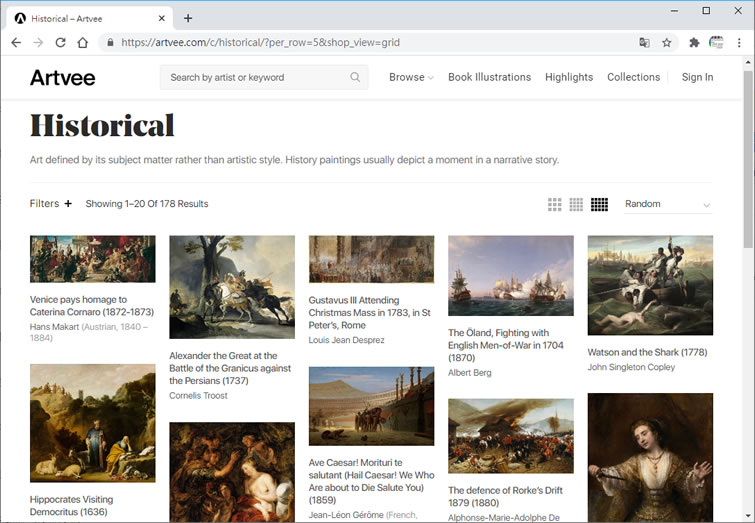Click the page vertical scrollbar thumb
The image size is (755, 523).
(748, 159)
